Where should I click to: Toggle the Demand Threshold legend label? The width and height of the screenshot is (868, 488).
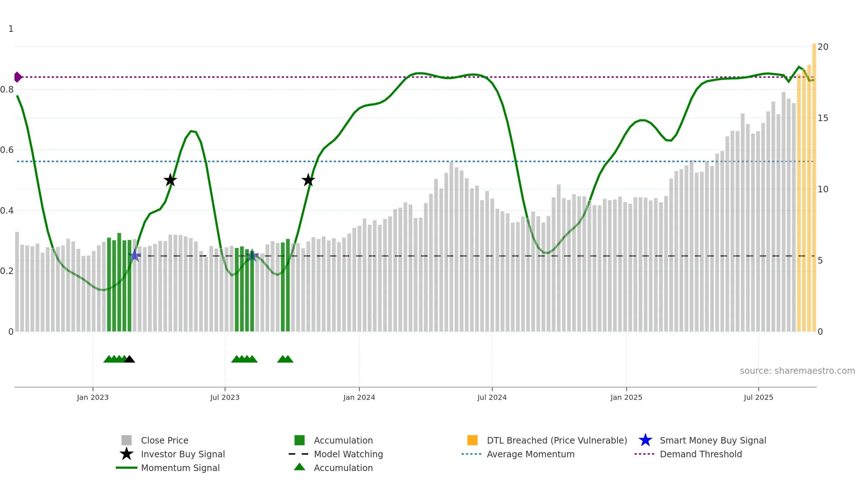[x=701, y=454]
